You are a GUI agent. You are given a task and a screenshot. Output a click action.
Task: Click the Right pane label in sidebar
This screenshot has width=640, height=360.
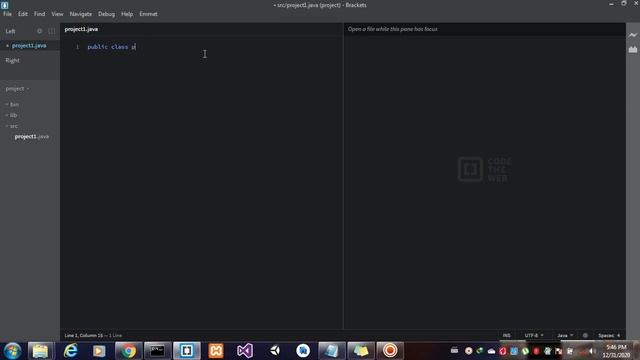click(12, 60)
